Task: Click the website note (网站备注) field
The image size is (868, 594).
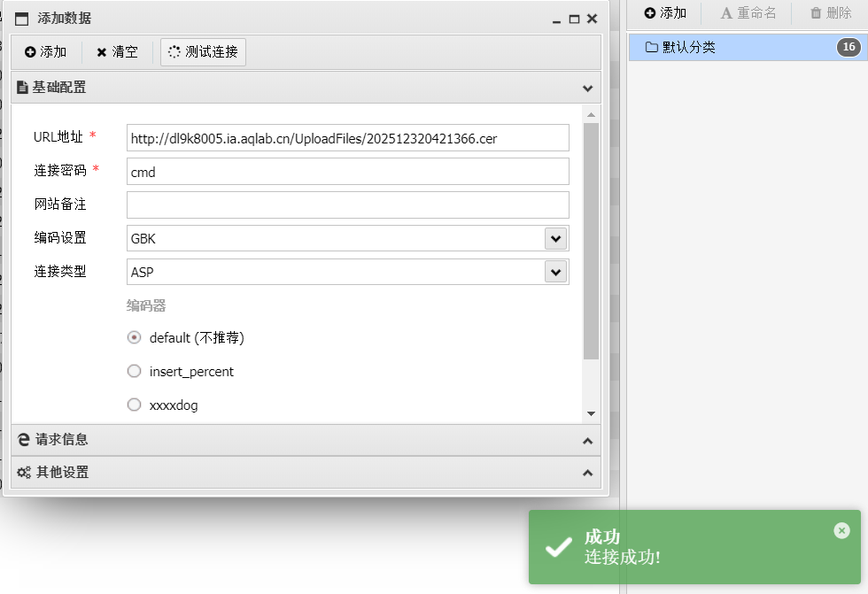Action: 347,204
